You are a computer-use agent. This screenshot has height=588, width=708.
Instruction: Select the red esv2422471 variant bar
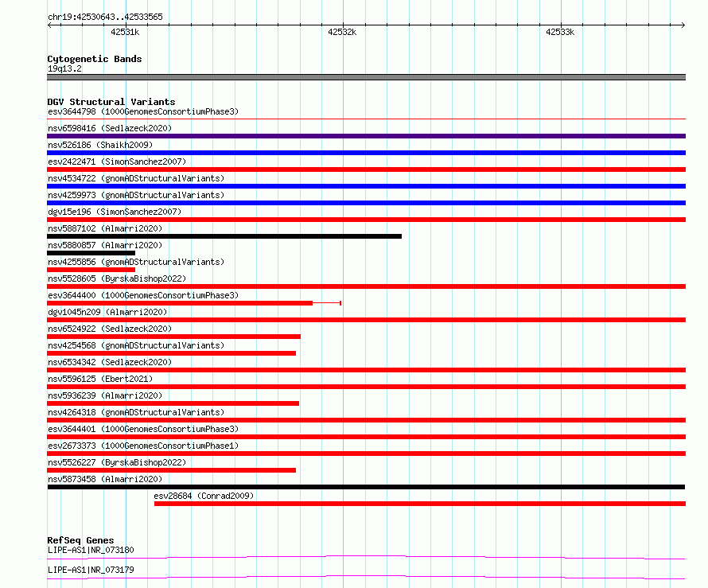pos(366,169)
